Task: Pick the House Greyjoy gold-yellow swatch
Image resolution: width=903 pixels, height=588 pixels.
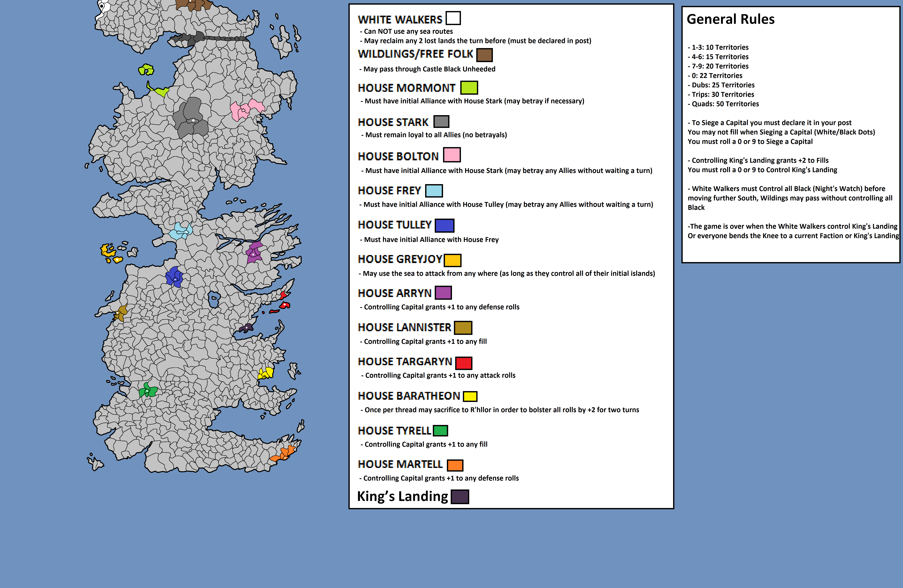Action: coord(453,260)
